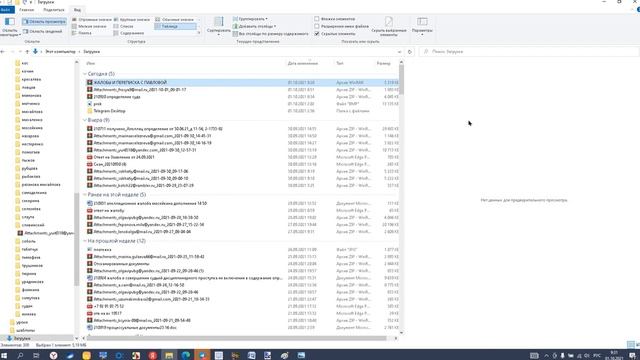The width and height of the screenshot is (640, 360).
Task: Go up one folder level arrow
Action: click(x=27, y=52)
